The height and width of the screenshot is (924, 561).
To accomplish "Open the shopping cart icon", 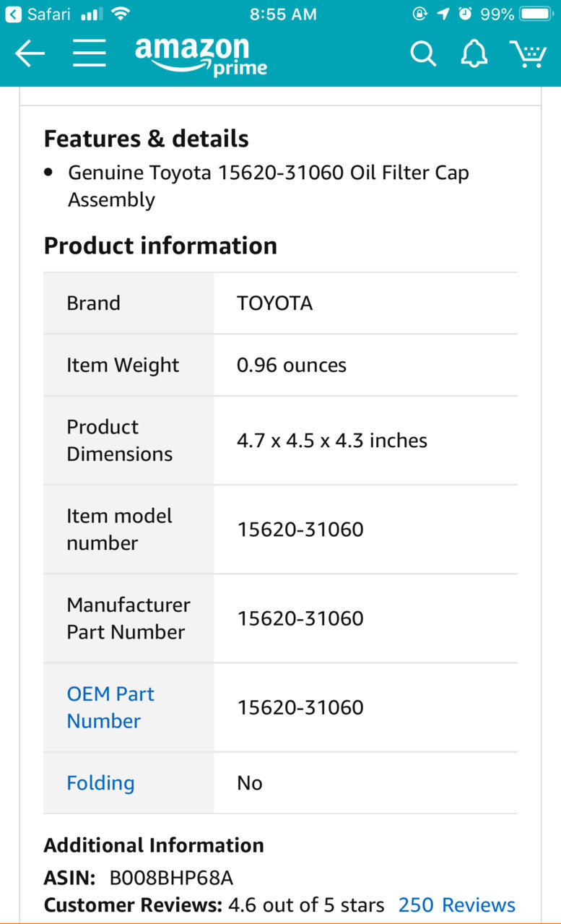I will point(529,54).
